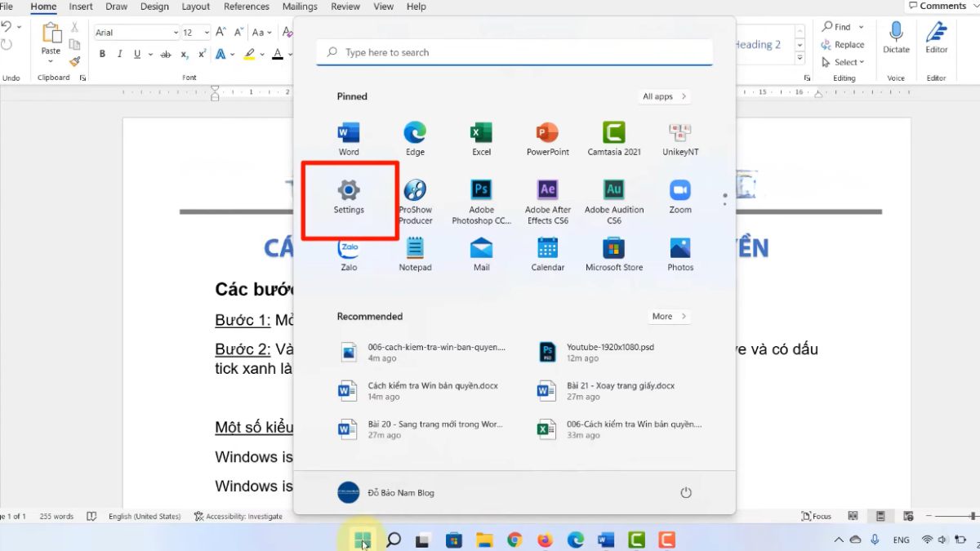Enable Focus mode in Word status bar
980x551 pixels.
817,516
